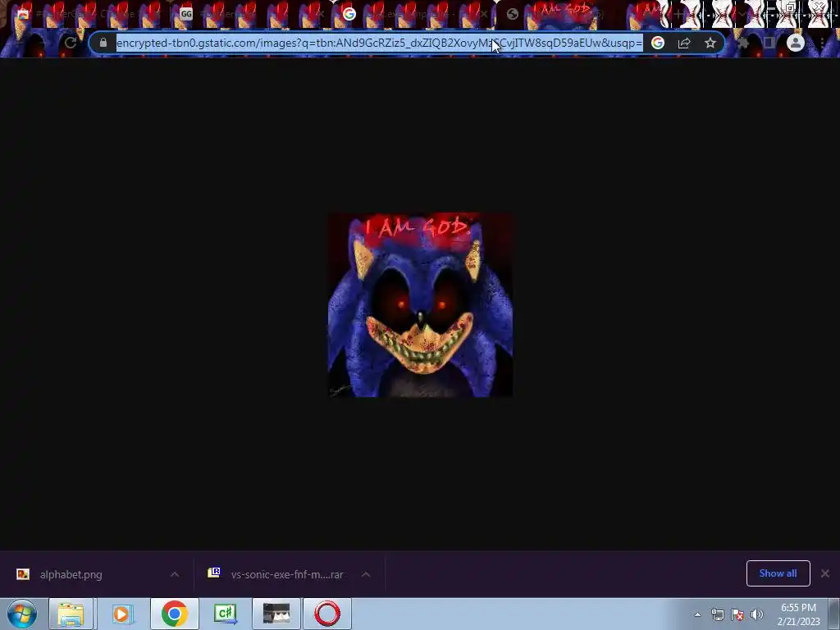This screenshot has height=630, width=840.
Task: Share this page using the share icon
Action: [x=684, y=43]
